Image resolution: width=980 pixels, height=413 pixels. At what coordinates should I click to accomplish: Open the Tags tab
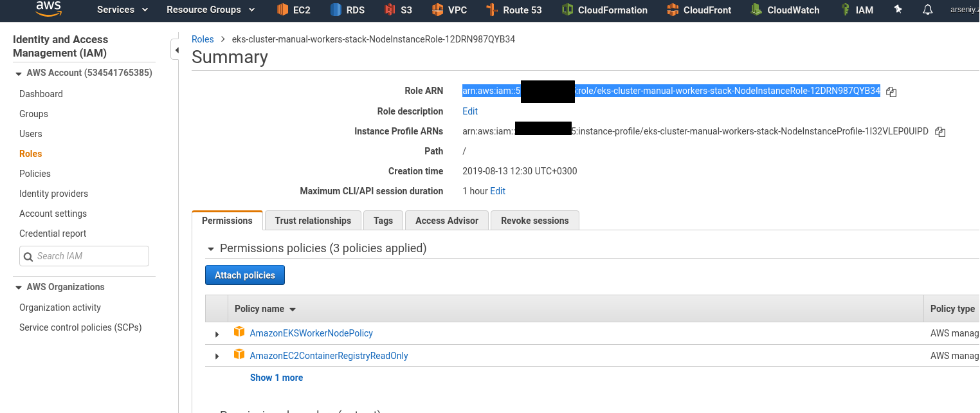coord(383,221)
